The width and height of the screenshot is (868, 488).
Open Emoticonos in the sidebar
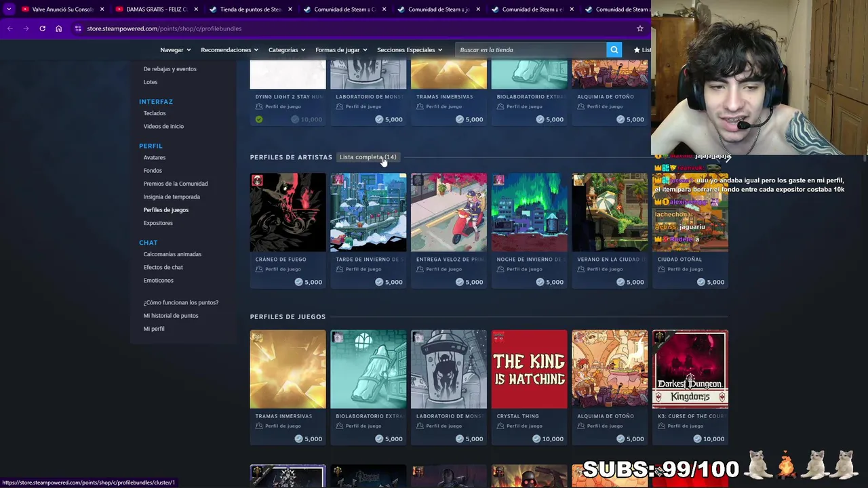tap(158, 281)
